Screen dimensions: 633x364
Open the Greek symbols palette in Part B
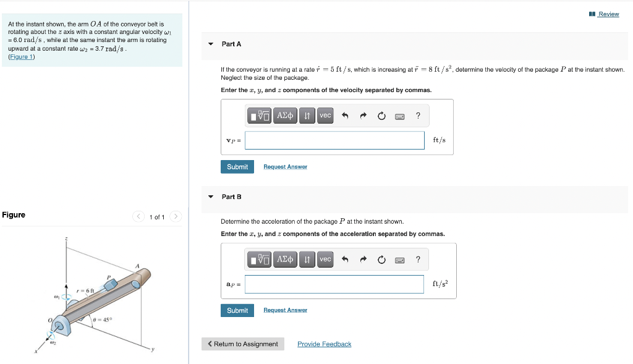click(x=284, y=259)
